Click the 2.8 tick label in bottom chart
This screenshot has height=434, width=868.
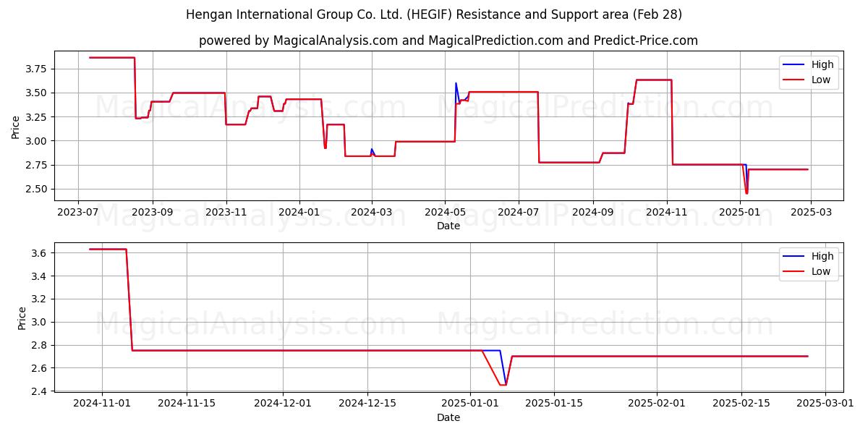(x=40, y=345)
